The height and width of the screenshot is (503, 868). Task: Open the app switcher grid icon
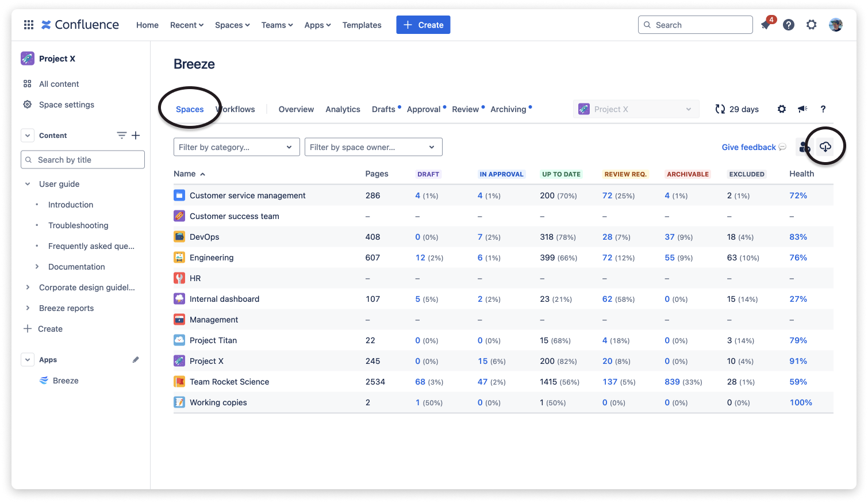click(x=29, y=25)
